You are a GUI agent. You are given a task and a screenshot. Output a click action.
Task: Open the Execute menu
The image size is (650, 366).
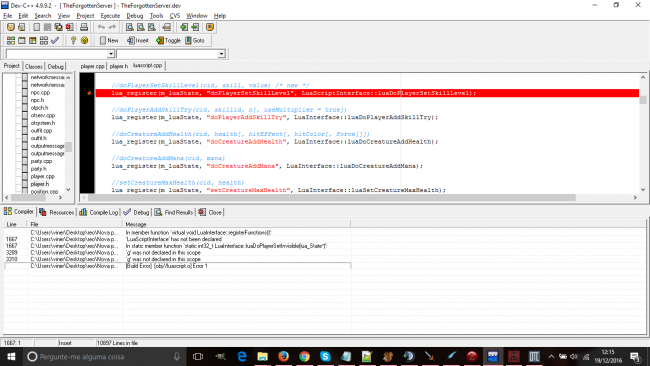(x=110, y=16)
